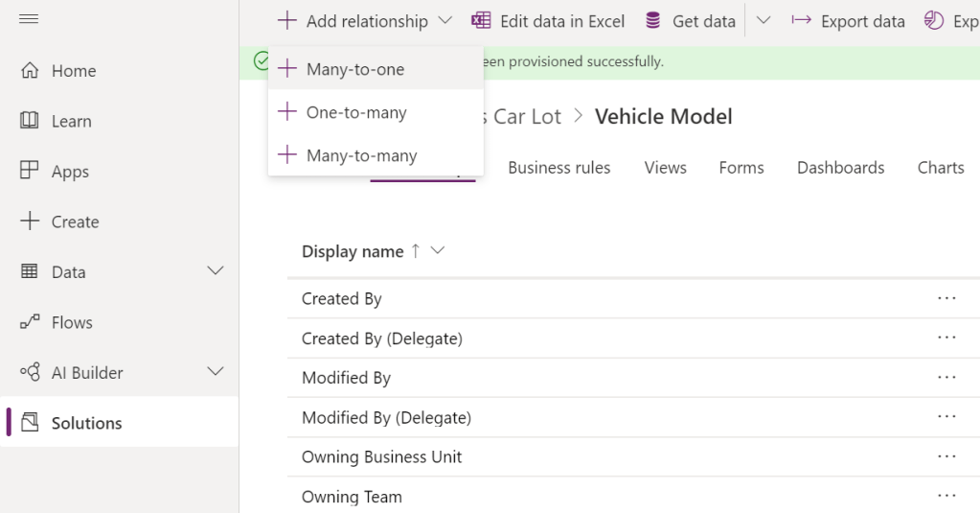This screenshot has width=980, height=513.
Task: Open the Forms tab
Action: click(741, 168)
